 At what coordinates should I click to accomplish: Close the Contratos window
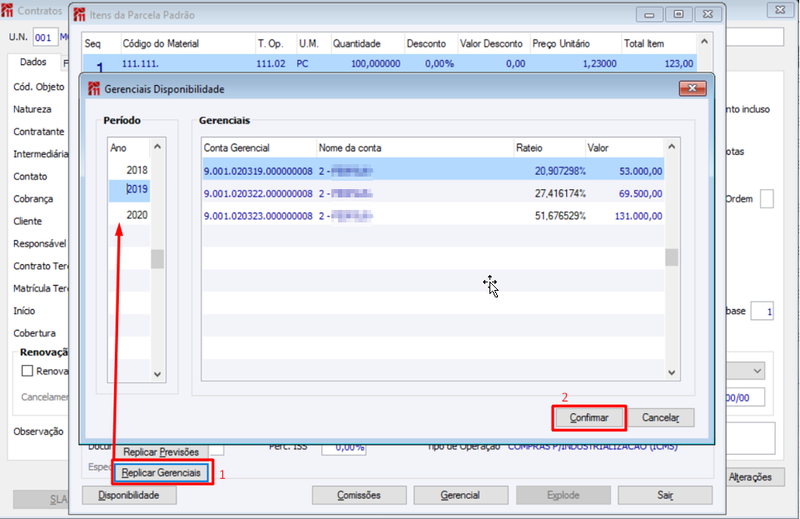tap(780, 10)
